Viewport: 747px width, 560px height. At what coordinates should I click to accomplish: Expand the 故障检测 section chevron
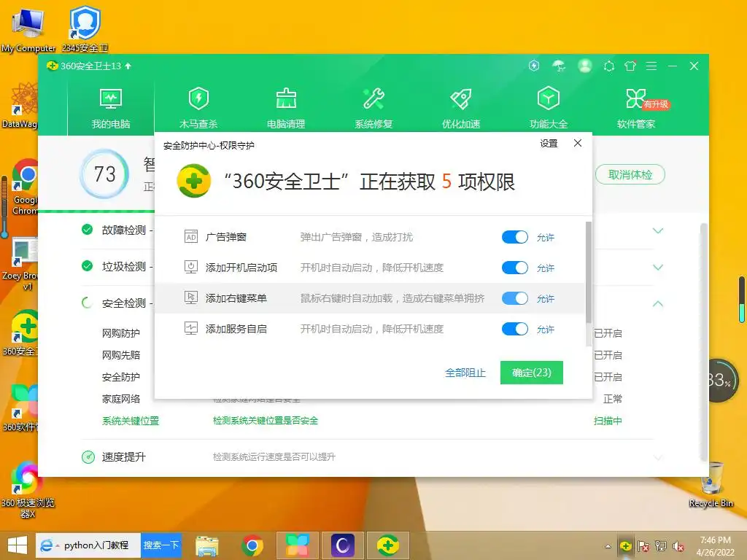click(x=658, y=231)
